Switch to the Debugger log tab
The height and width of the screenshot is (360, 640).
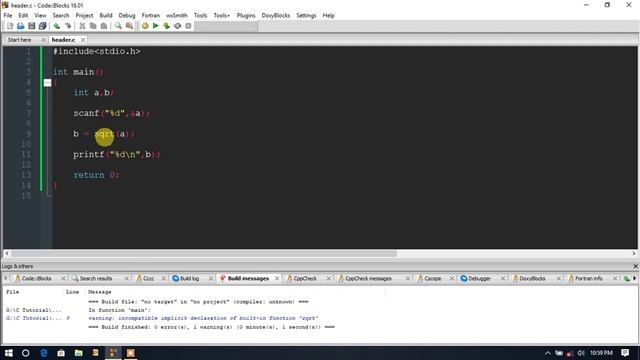(479, 278)
